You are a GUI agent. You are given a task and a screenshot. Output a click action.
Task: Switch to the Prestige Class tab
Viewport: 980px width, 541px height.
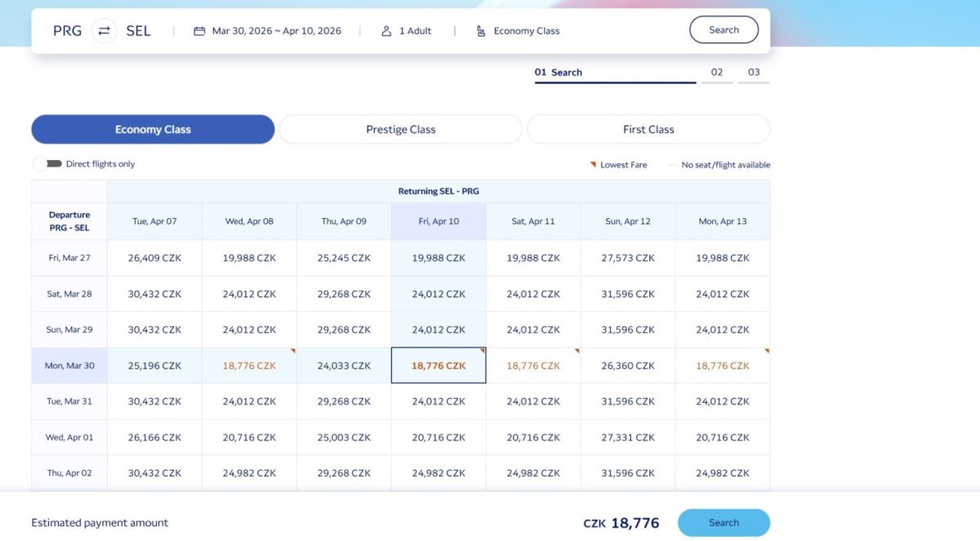pos(400,129)
